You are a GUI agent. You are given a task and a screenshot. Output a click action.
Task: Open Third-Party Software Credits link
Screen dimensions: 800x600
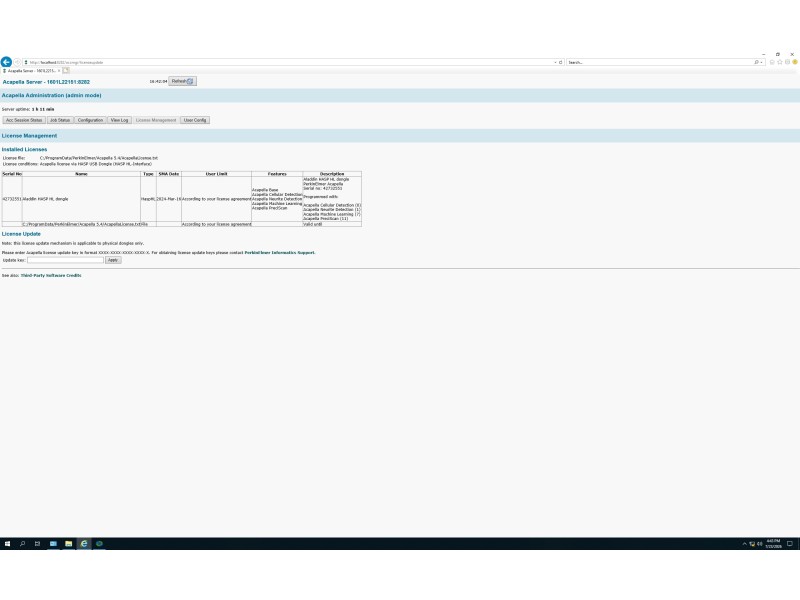click(x=51, y=276)
